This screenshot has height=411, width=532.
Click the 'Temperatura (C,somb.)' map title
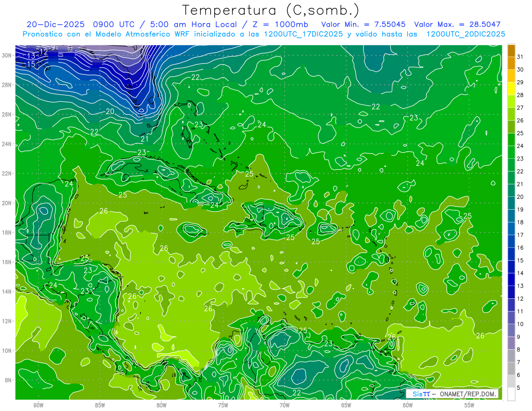(x=270, y=10)
